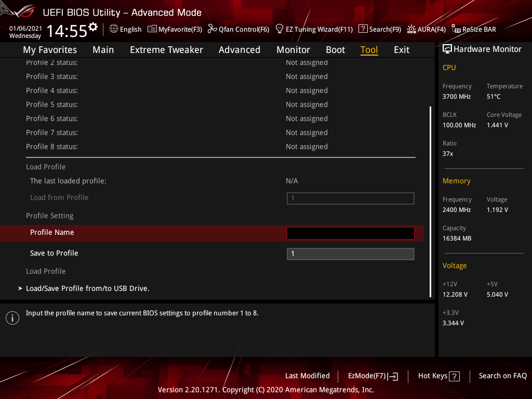Click the settings list scrollbar
532x399 pixels.
pos(430,202)
